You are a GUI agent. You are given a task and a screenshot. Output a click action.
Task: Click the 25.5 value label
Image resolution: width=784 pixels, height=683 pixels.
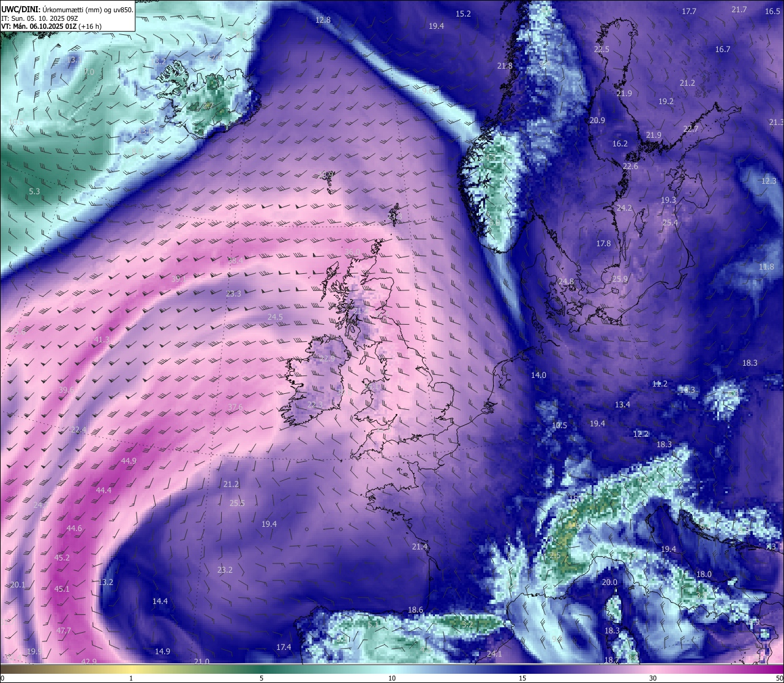237,503
